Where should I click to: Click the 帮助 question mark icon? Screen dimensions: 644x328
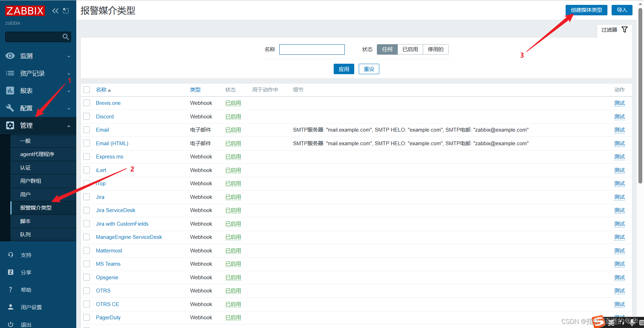pyautogui.click(x=10, y=290)
